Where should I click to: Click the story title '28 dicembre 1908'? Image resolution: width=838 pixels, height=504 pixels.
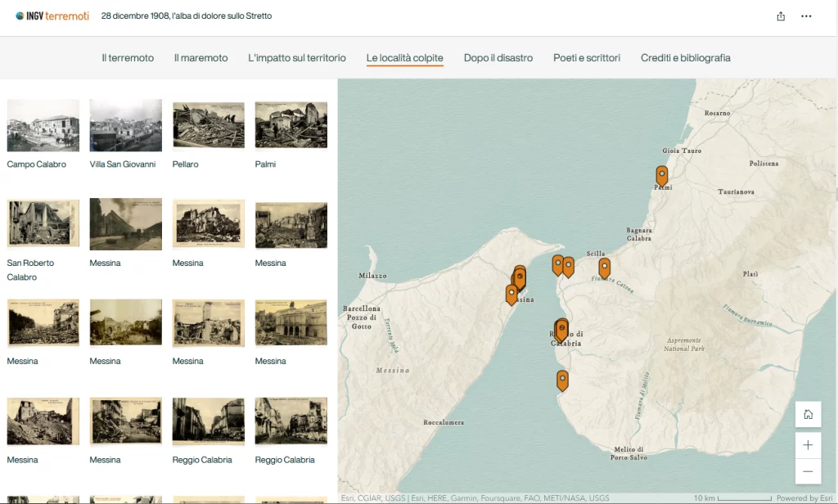point(187,16)
